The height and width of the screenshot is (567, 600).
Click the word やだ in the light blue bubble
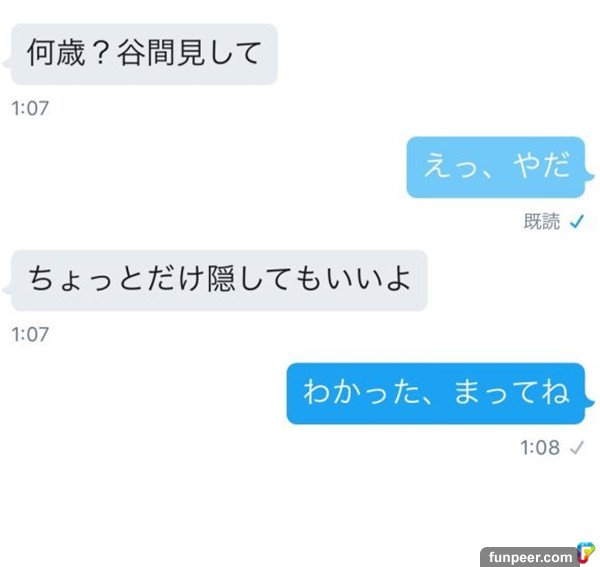pos(541,166)
